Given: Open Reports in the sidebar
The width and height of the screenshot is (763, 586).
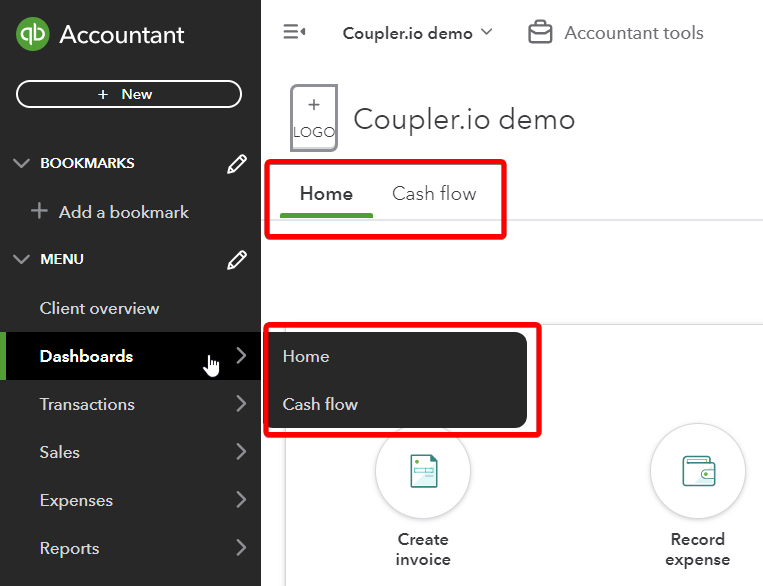Looking at the screenshot, I should 70,549.
